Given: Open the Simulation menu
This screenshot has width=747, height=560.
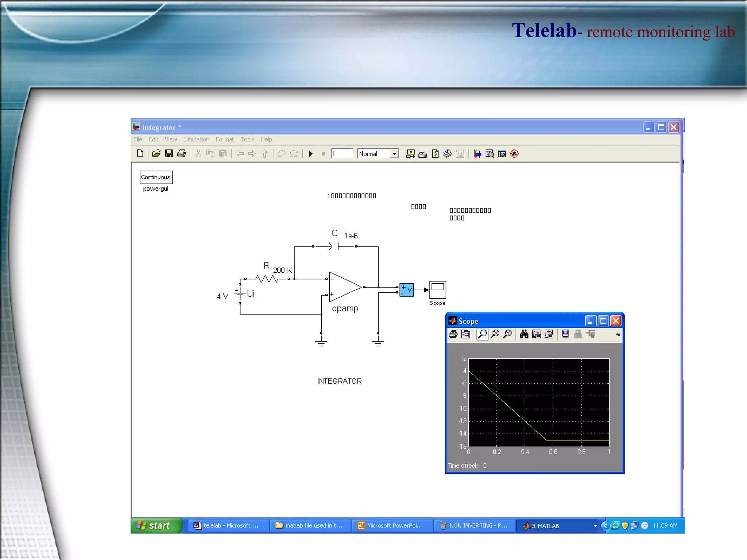Looking at the screenshot, I should 196,139.
